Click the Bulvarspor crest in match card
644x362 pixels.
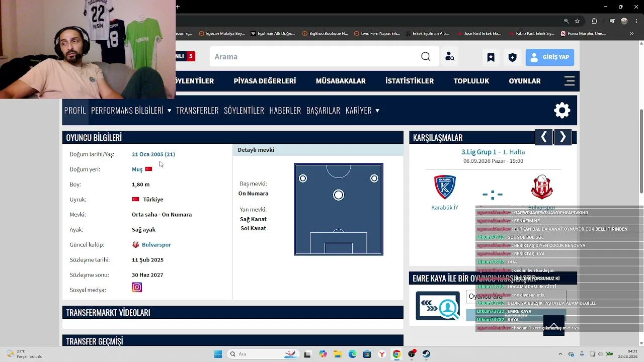point(542,187)
